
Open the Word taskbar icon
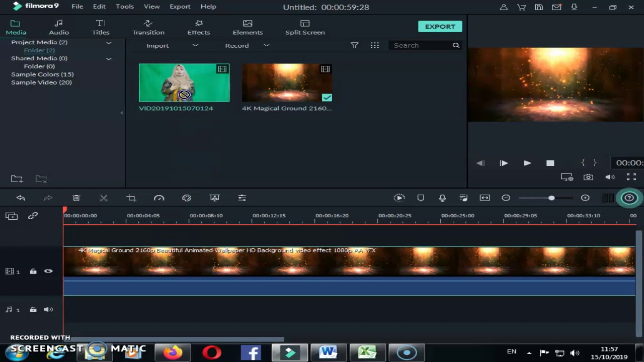pyautogui.click(x=329, y=352)
